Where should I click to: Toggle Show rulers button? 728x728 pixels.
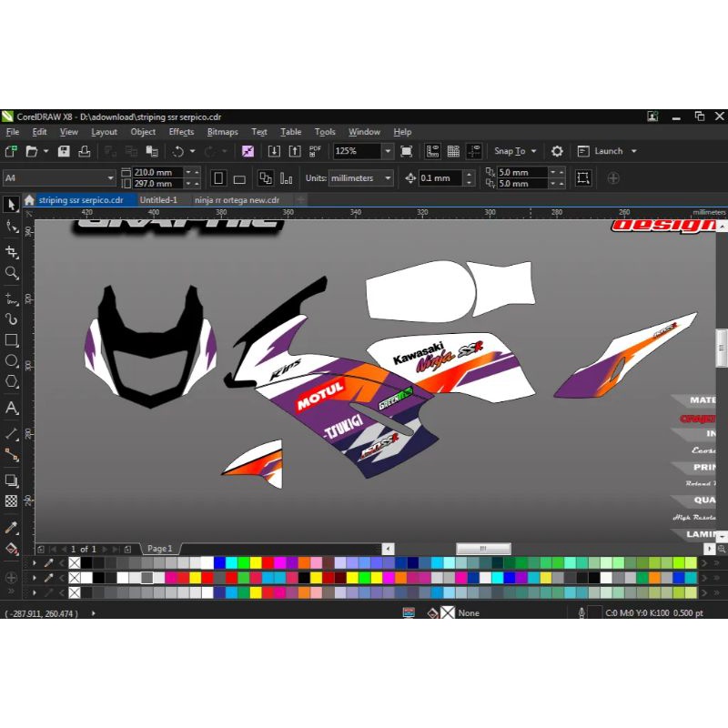click(433, 151)
